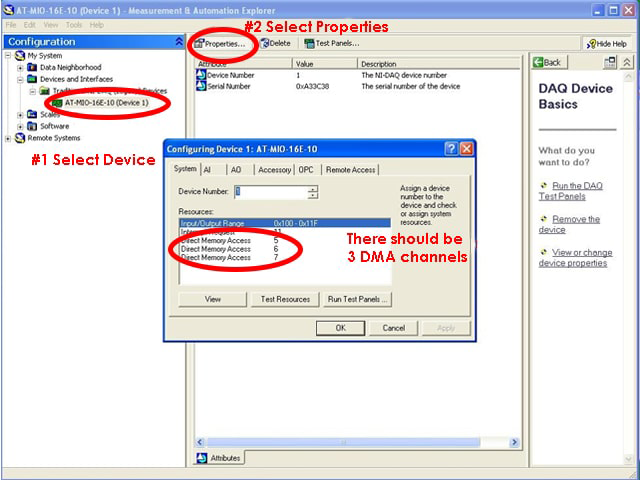Click the Properties toolbar icon
640x480 pixels.
[x=199, y=43]
